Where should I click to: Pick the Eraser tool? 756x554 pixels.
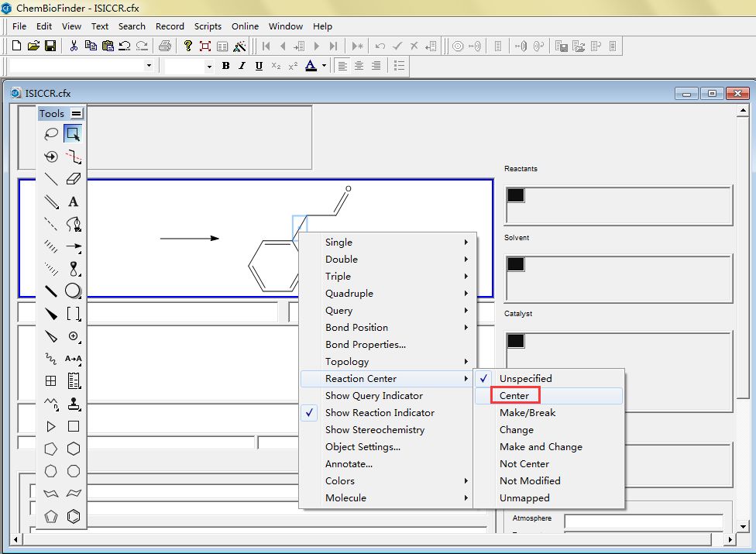click(73, 179)
